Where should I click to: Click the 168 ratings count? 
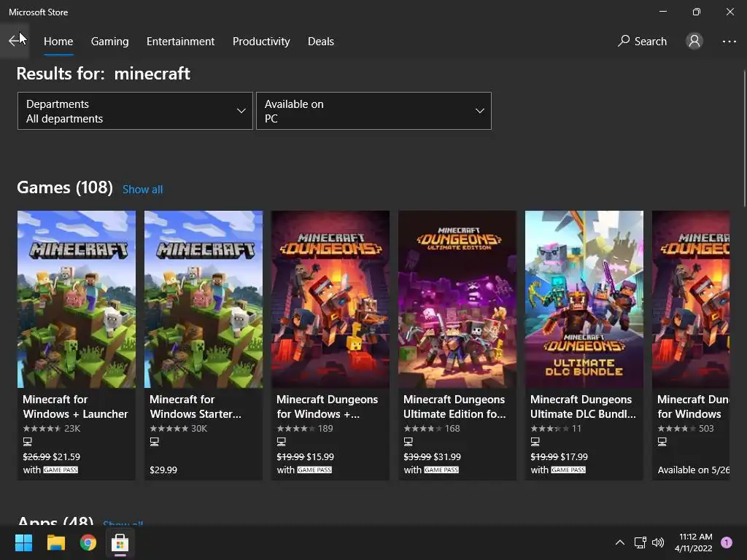[452, 429]
